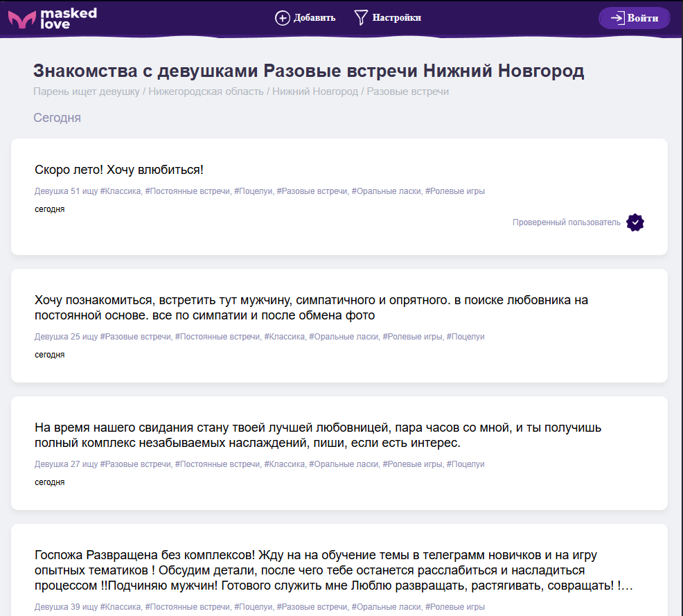Click the #Классика tag in the first listing
The image size is (683, 616).
[121, 191]
